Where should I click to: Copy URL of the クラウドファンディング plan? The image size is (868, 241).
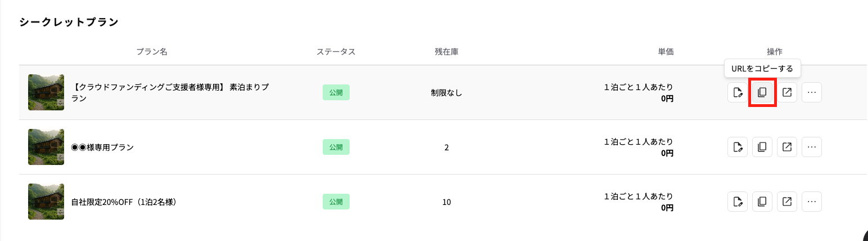[x=762, y=92]
